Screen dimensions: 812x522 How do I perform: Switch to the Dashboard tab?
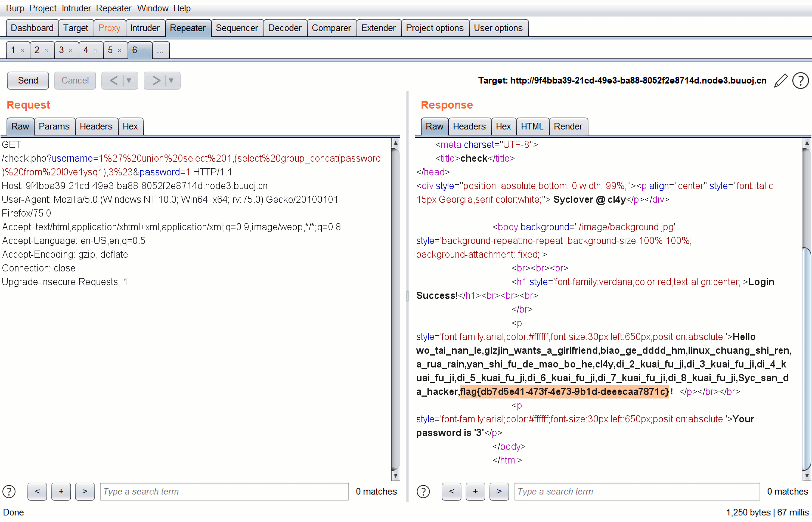32,28
